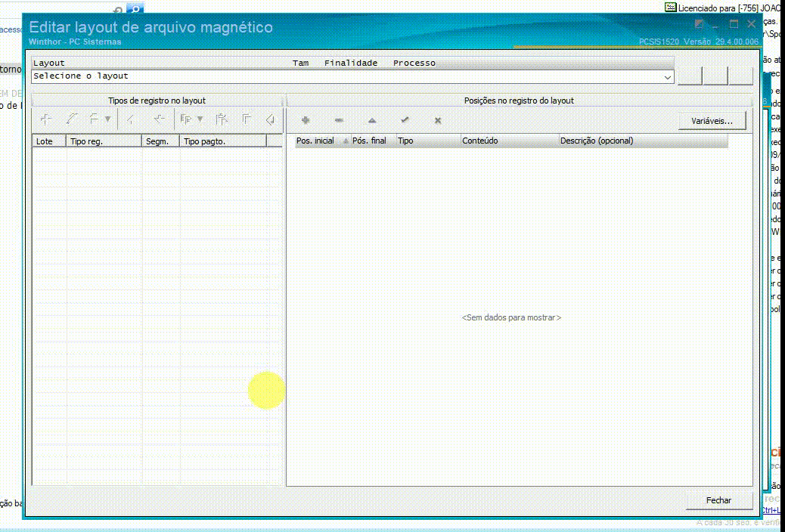785x532 pixels.
Task: Close the Editar layout de arquivo magnético window
Action: 752,24
